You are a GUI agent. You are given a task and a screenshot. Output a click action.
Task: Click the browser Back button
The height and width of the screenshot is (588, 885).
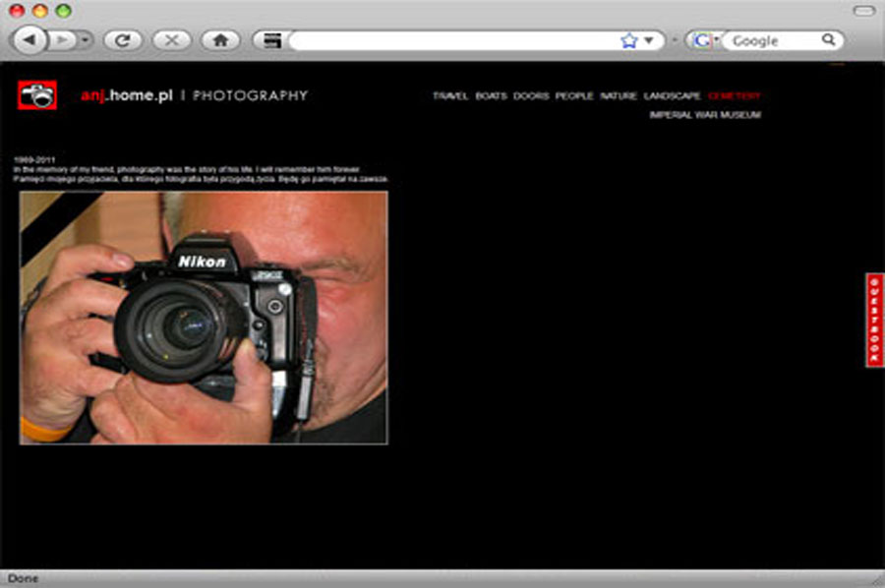[29, 40]
